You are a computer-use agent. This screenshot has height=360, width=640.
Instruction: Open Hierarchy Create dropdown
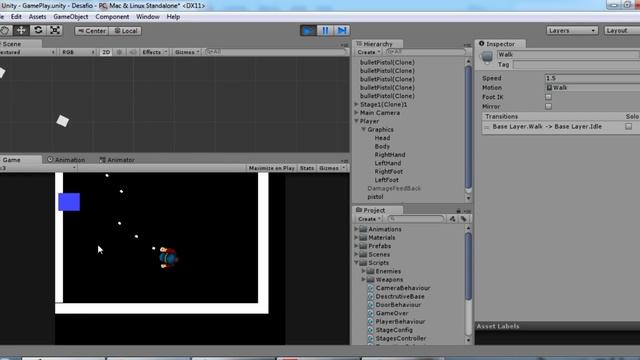[369, 52]
